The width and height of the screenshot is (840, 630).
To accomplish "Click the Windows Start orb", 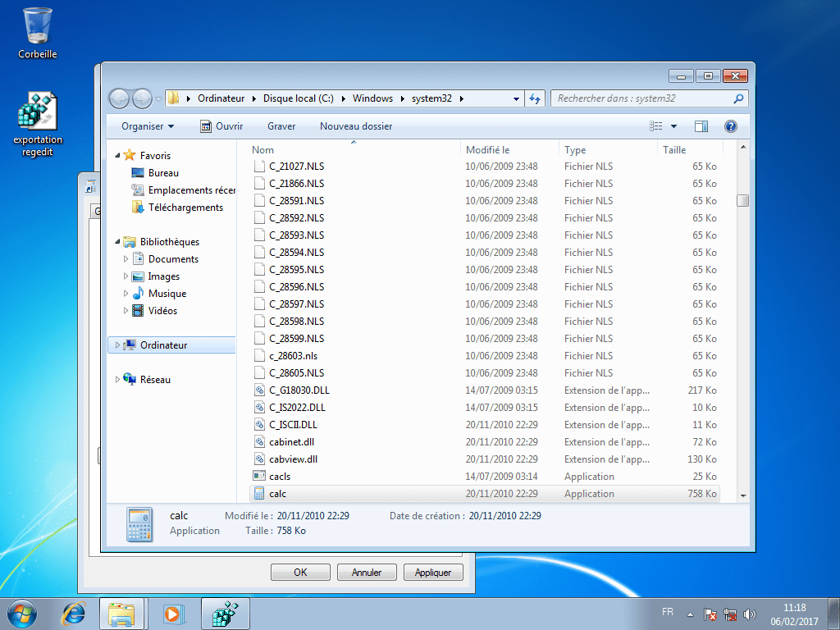I will coord(21,613).
